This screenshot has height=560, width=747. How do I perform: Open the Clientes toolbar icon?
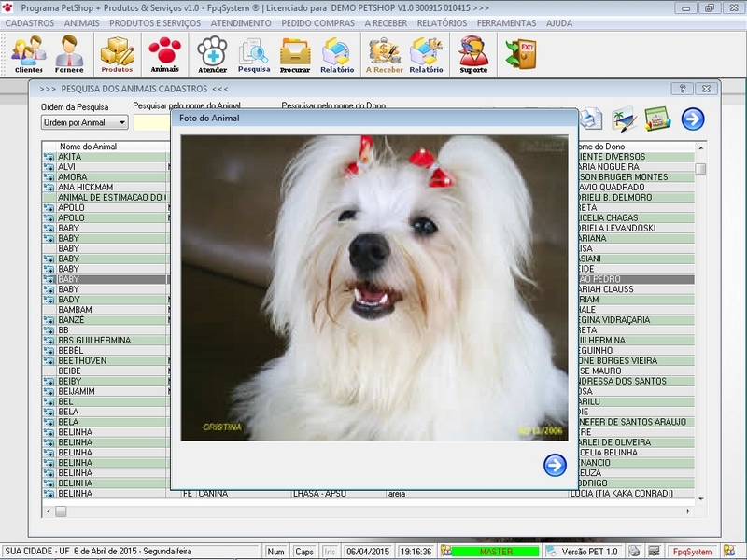coord(28,54)
